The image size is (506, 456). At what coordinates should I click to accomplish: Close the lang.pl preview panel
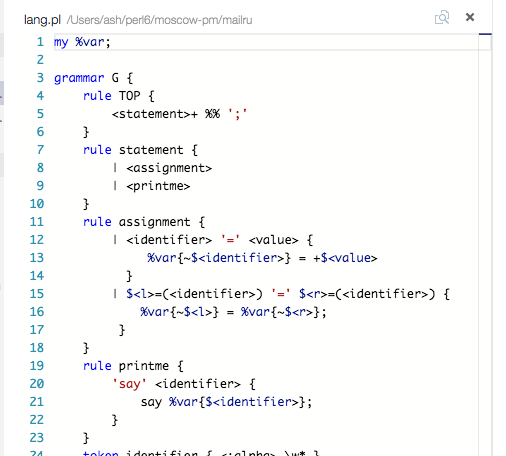[470, 17]
